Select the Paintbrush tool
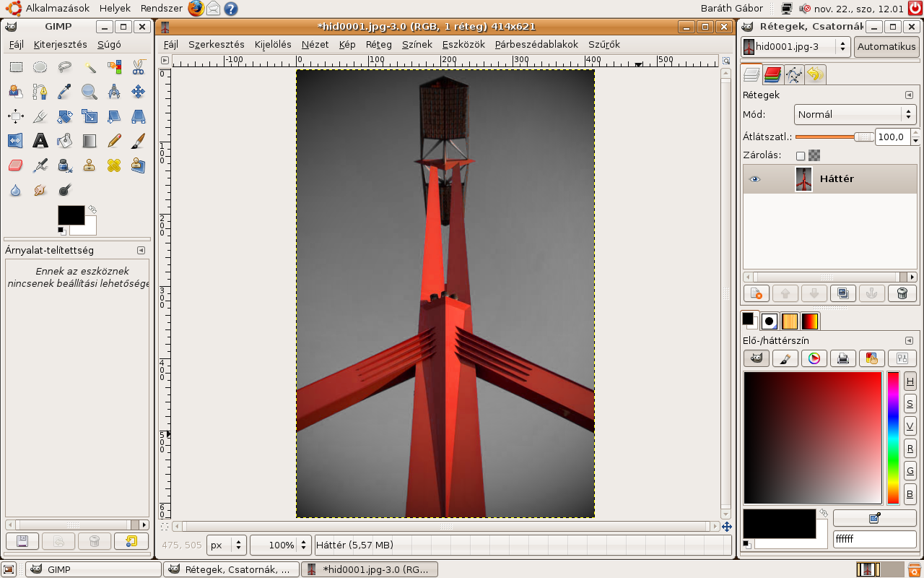This screenshot has height=578, width=924. 139,141
